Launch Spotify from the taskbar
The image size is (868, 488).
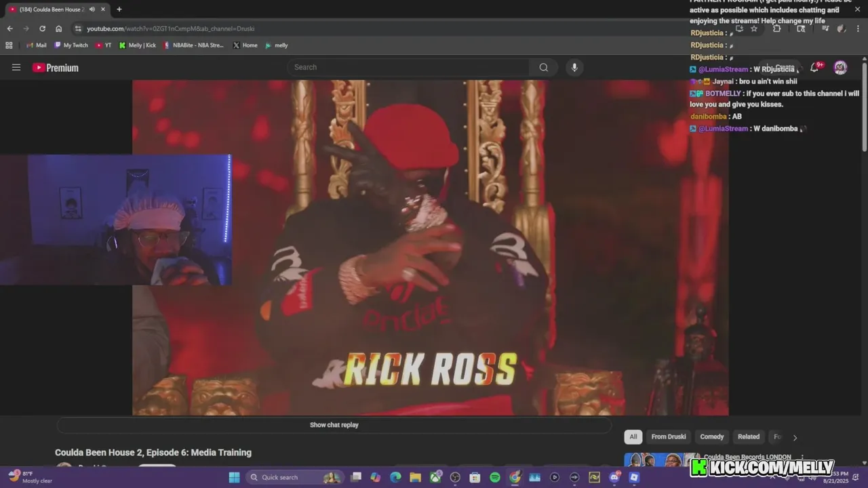[x=495, y=477]
